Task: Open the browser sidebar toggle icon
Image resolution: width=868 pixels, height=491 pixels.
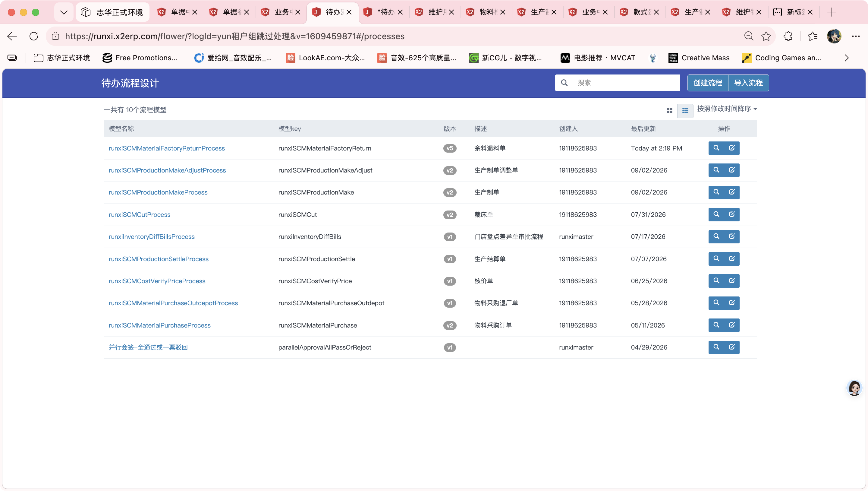Action: pyautogui.click(x=12, y=58)
